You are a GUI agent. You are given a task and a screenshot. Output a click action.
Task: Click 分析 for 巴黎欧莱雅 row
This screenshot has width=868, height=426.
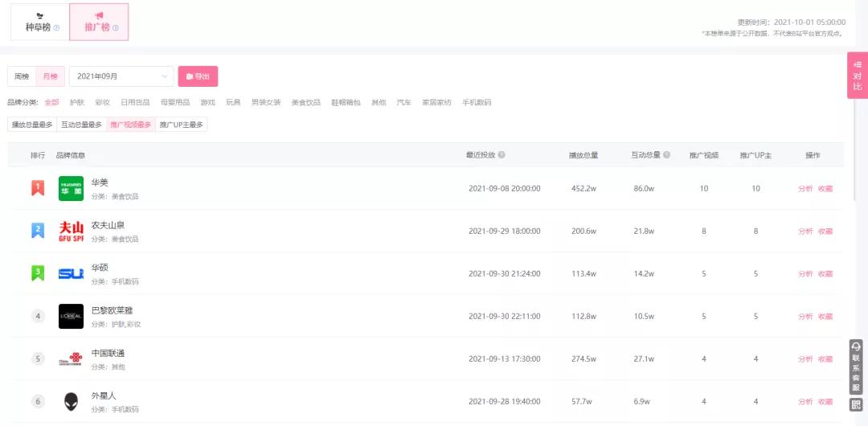[x=805, y=317]
